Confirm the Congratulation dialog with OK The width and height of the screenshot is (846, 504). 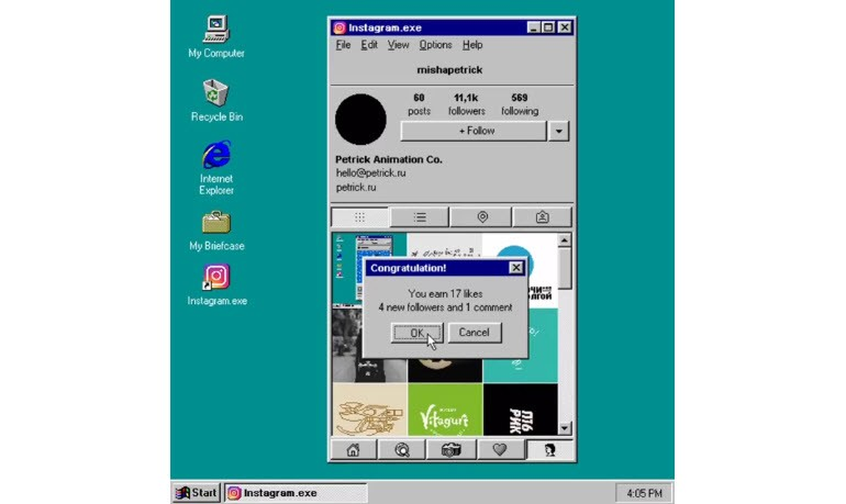(x=417, y=333)
